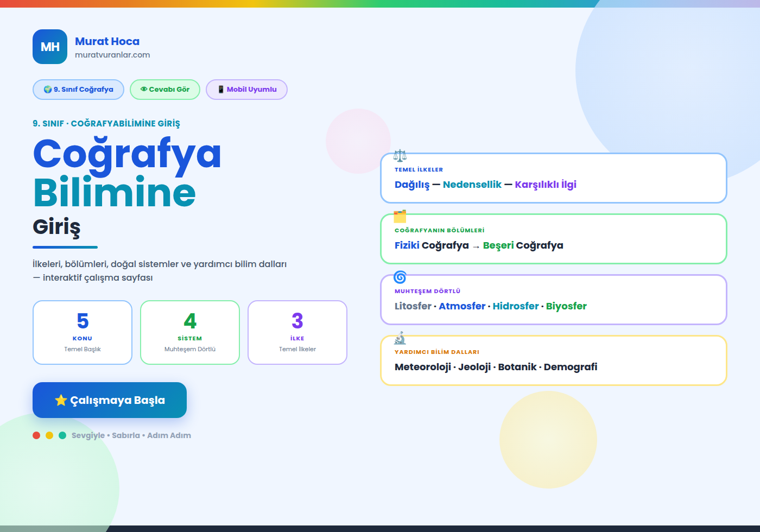Click the Giriş subtitle

pos(56,227)
